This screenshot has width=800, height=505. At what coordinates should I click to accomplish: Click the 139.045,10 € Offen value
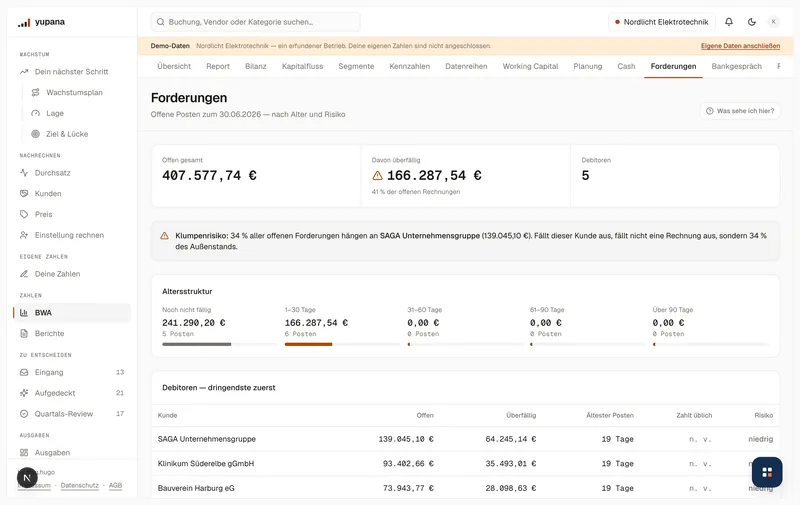click(x=406, y=439)
